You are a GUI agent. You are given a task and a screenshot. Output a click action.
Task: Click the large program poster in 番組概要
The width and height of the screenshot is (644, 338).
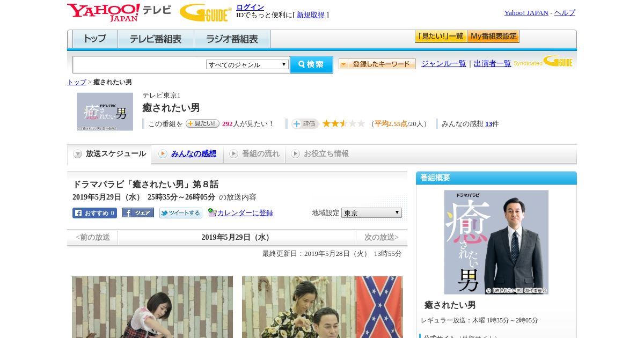click(496, 242)
